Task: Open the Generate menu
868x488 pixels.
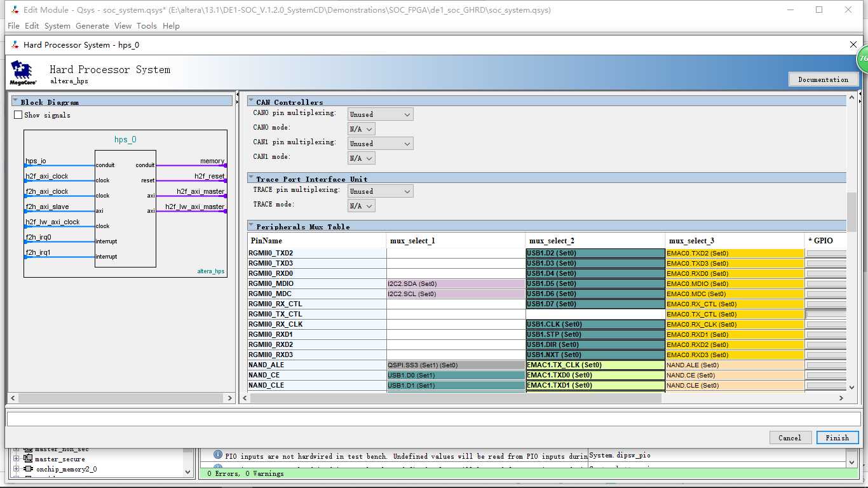Action: point(92,26)
